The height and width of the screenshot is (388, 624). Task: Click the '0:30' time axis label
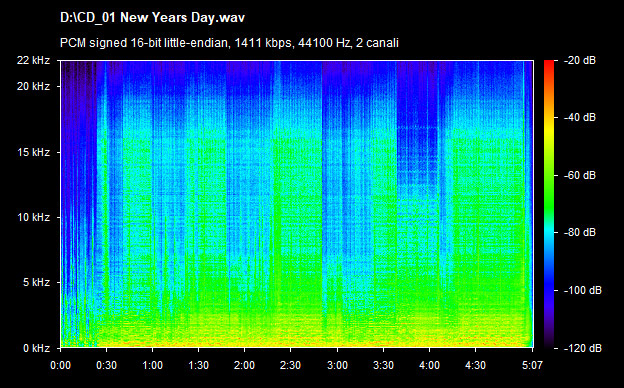pyautogui.click(x=106, y=365)
